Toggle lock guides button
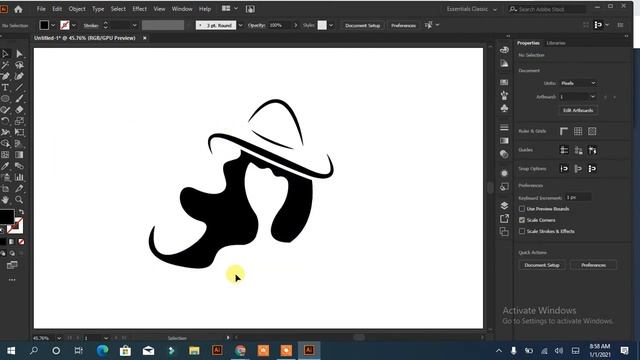 pyautogui.click(x=578, y=150)
